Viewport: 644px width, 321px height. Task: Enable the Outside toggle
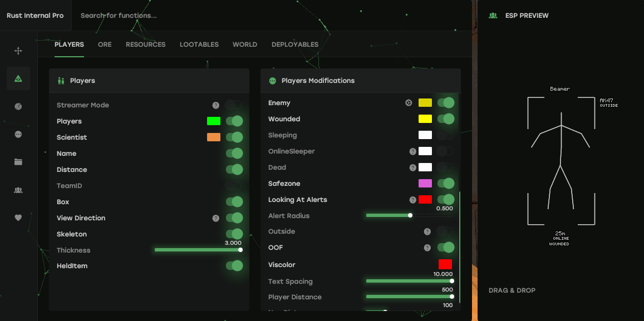point(445,231)
